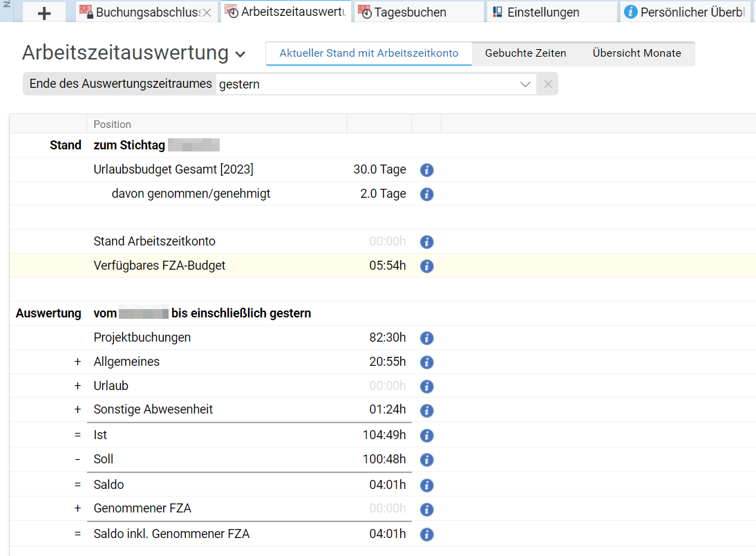
Task: Show info for davon genommen/genehmigt
Action: pos(426,194)
